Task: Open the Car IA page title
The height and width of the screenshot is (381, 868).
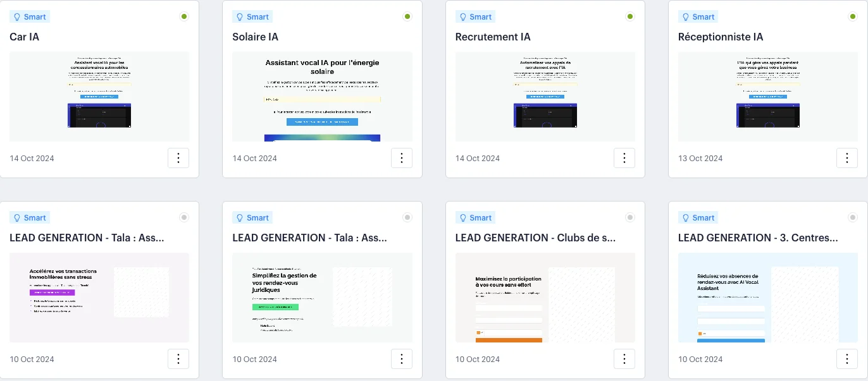Action: click(x=25, y=37)
